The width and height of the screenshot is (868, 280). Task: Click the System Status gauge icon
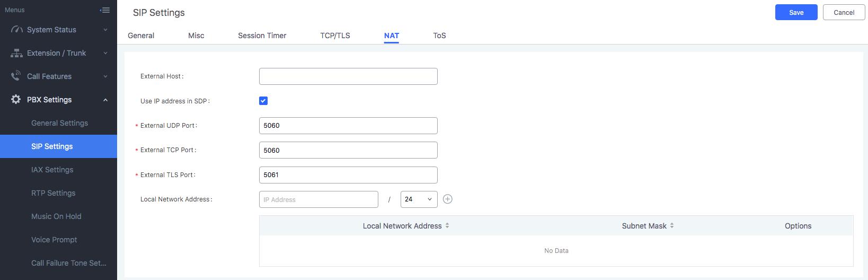16,30
